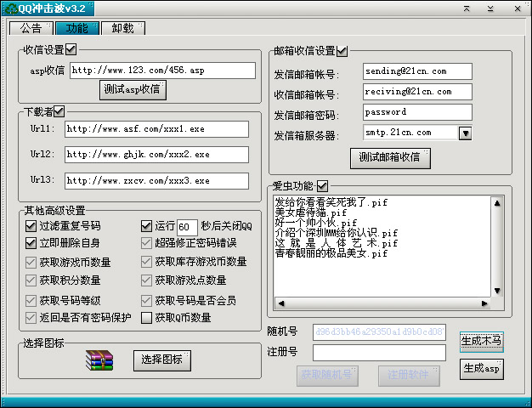Viewport: 532px width, 408px height.
Task: Click the list's scroll-down arrow
Action: point(497,291)
